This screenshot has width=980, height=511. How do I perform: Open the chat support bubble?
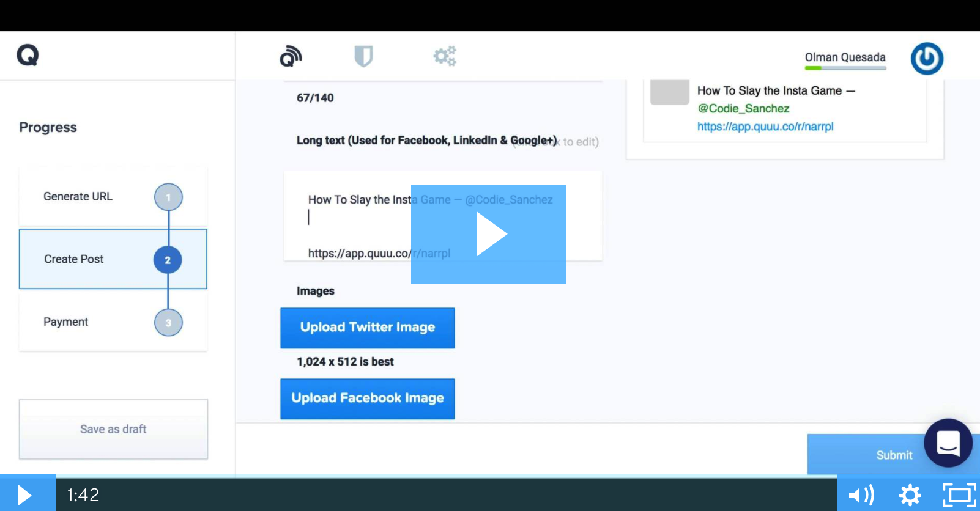tap(948, 443)
